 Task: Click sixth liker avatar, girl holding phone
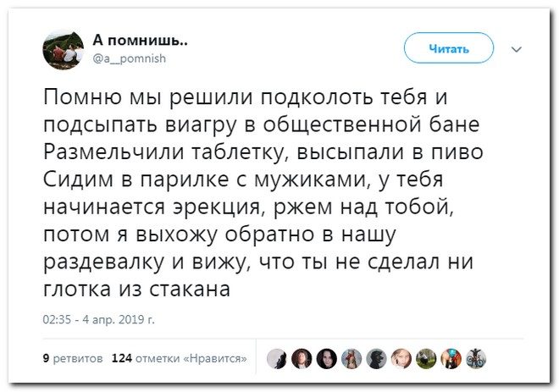401,359
